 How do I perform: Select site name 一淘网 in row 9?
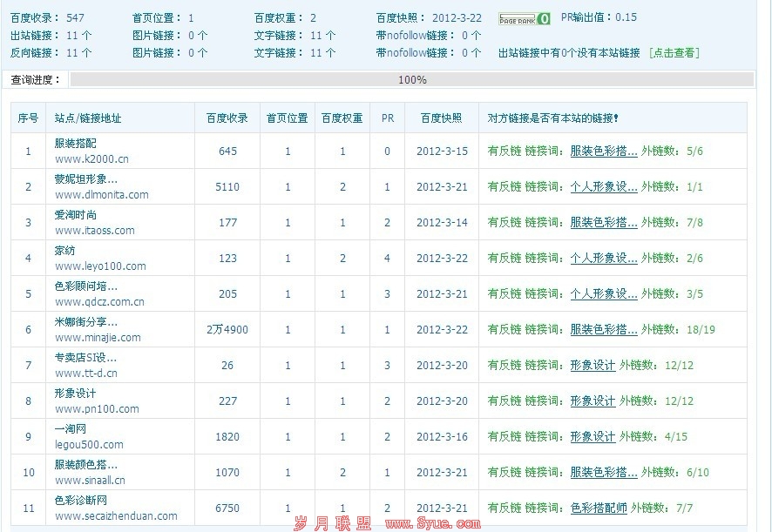(71, 428)
